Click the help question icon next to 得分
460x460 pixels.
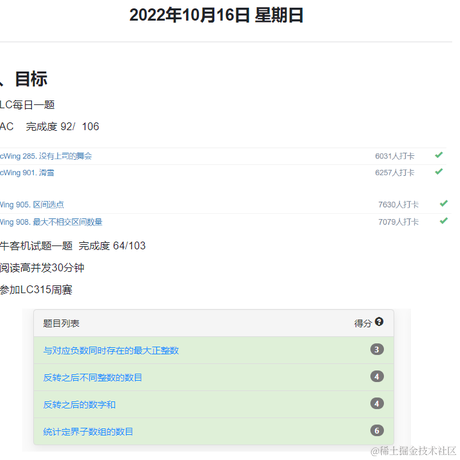click(379, 322)
